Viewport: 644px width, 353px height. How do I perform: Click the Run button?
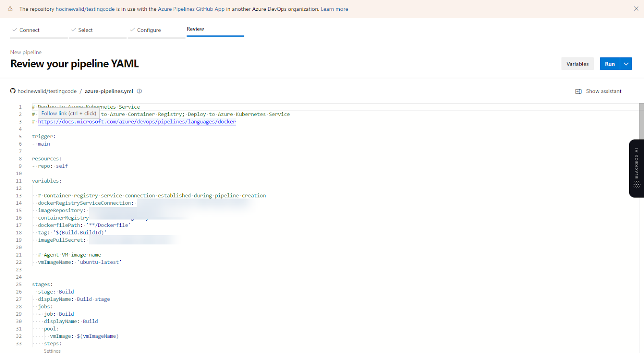(x=610, y=64)
